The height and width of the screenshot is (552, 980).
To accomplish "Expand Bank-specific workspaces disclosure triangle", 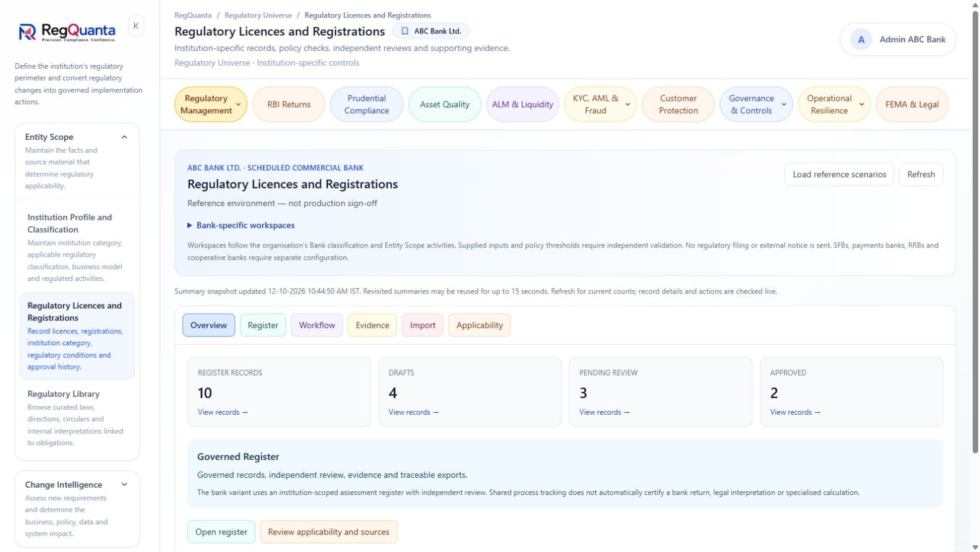I will [190, 225].
